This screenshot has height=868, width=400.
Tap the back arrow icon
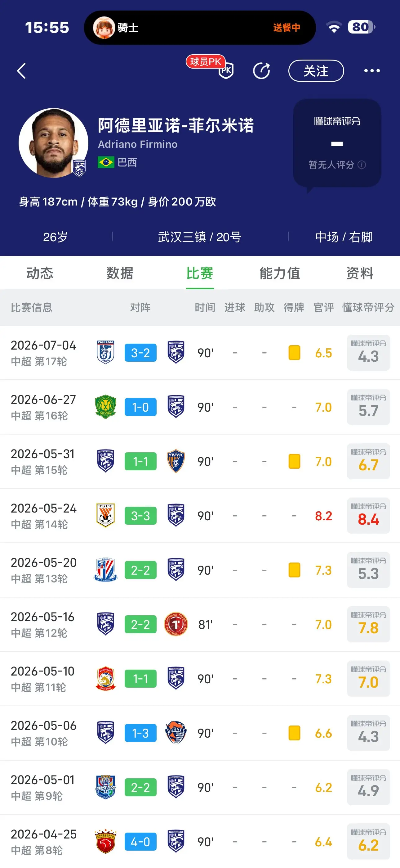[x=21, y=71]
